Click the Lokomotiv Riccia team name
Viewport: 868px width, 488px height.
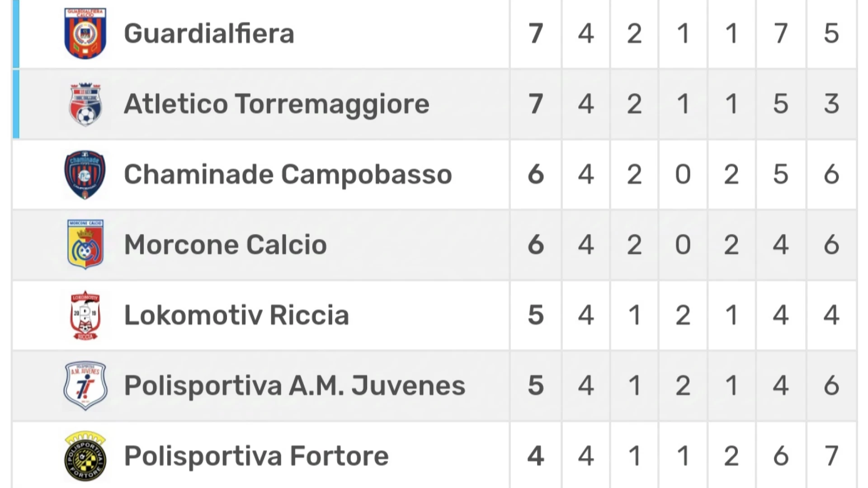pos(236,315)
